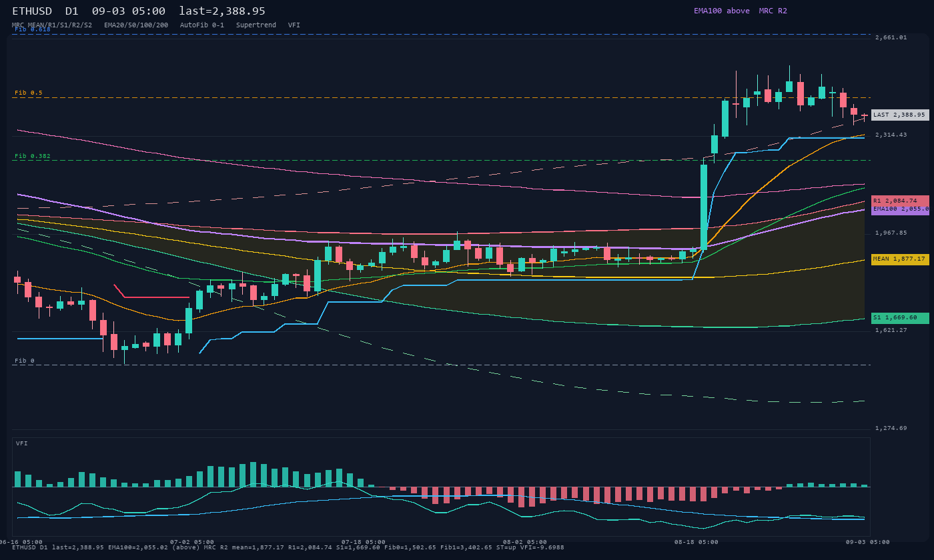The image size is (934, 560).
Task: Click the 2,314.43 price axis label
Action: coord(891,135)
